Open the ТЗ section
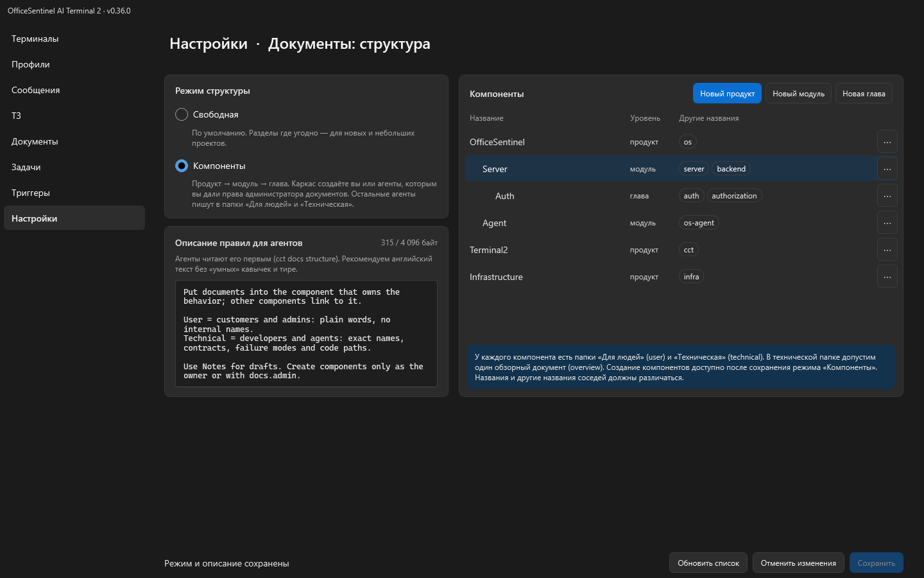 [74, 116]
